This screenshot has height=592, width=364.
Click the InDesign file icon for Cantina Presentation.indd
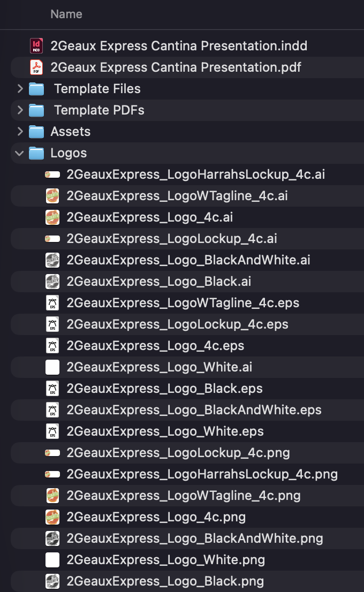[36, 45]
